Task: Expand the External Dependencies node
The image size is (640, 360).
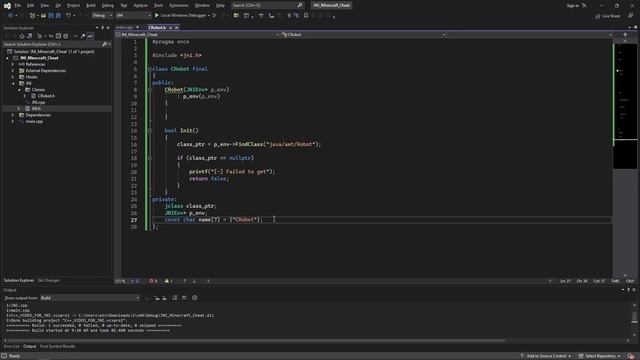Action: click(x=13, y=71)
